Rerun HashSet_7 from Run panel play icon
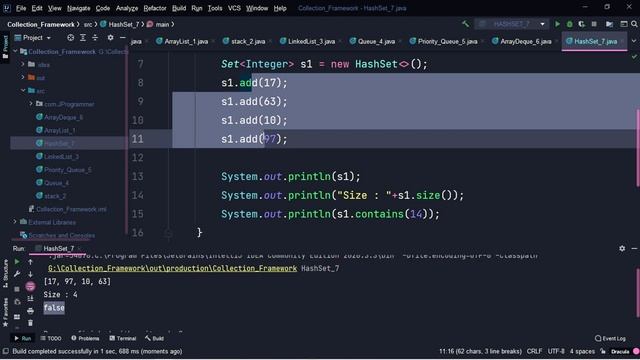This screenshot has height=360, width=640. (x=17, y=262)
